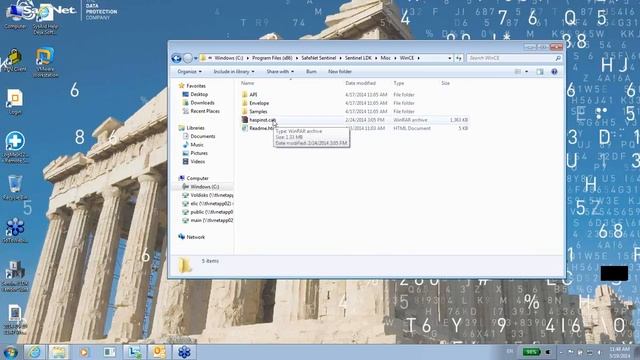Click the green battery percentage indicator
This screenshot has height=360, width=640.
pyautogui.click(x=531, y=352)
